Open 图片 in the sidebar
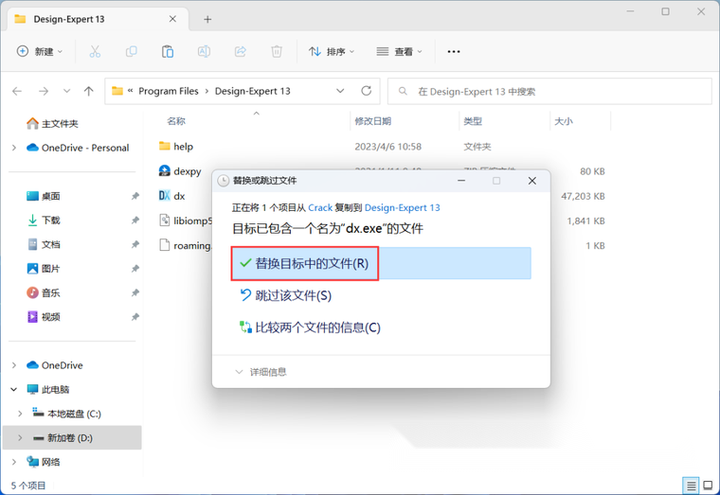Viewport: 720px width, 495px height. coord(43,269)
